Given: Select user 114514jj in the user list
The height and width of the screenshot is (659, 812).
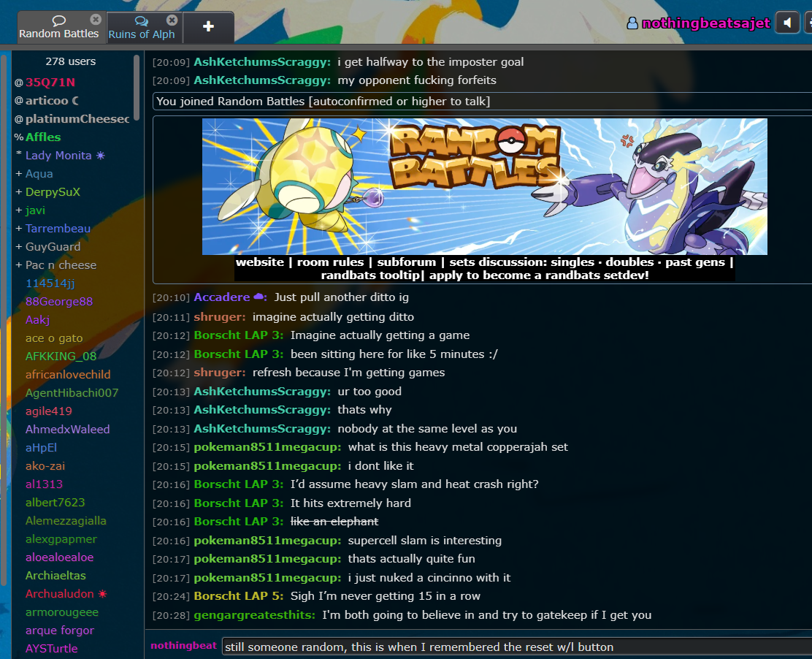Looking at the screenshot, I should [50, 283].
